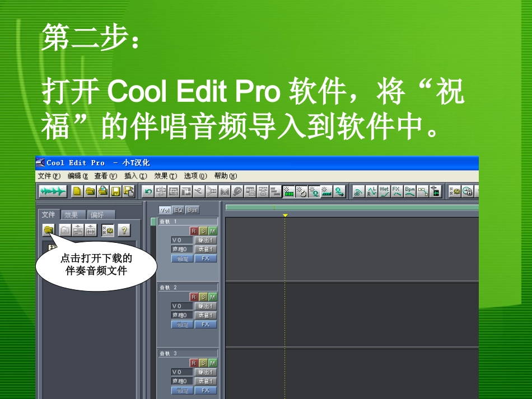
Task: Solo track 1 with the S button
Action: coord(203,231)
